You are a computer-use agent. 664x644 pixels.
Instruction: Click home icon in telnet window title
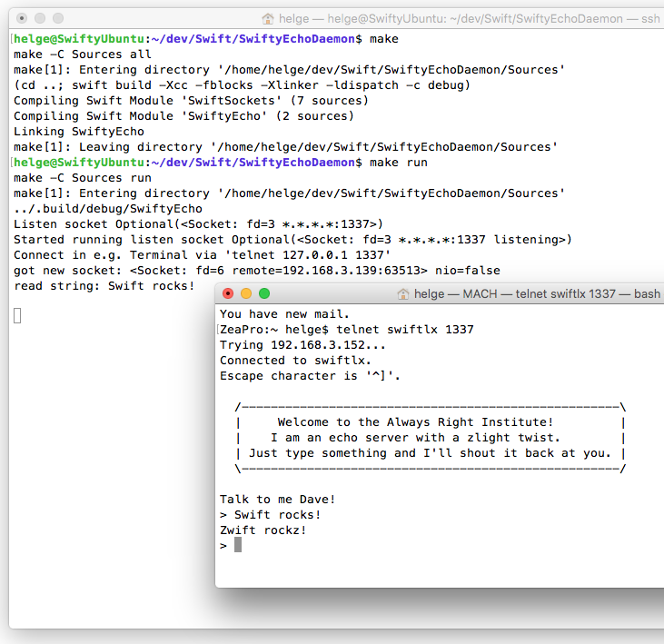(x=402, y=294)
